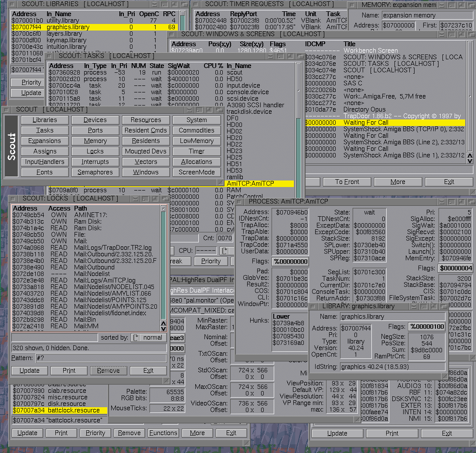Cycle the 'sorted by' normal selector

148,337
